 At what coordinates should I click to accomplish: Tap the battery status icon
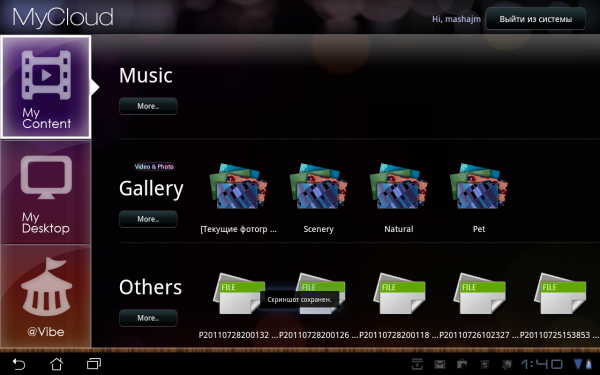(589, 364)
